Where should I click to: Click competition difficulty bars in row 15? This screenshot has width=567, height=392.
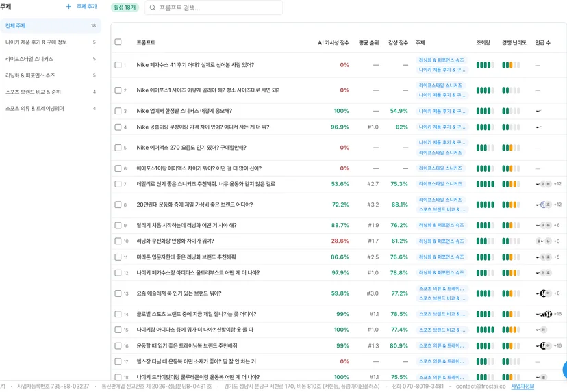[511, 330]
